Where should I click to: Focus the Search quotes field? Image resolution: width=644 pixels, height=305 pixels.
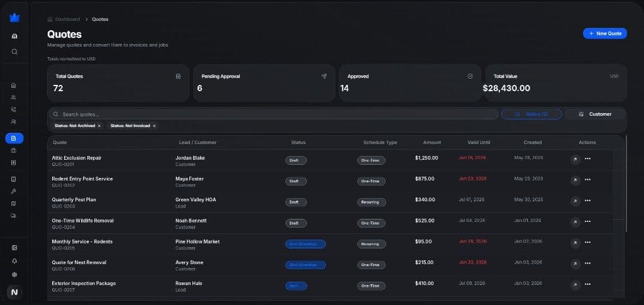pos(273,114)
